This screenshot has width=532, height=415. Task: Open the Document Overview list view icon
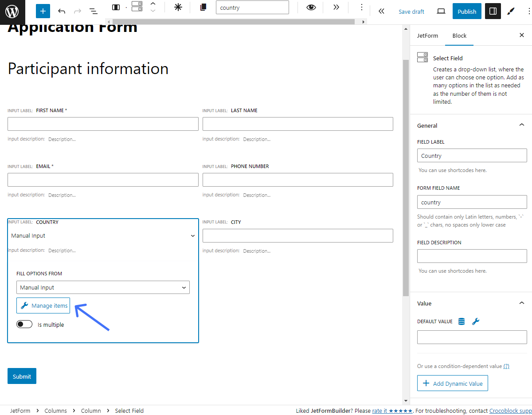click(93, 11)
